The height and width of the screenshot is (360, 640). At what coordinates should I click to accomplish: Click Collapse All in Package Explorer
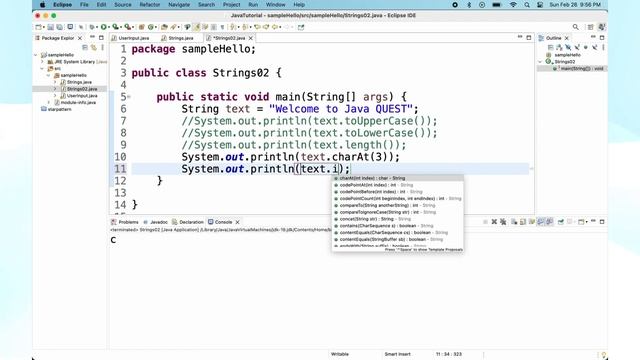pyautogui.click(x=85, y=47)
